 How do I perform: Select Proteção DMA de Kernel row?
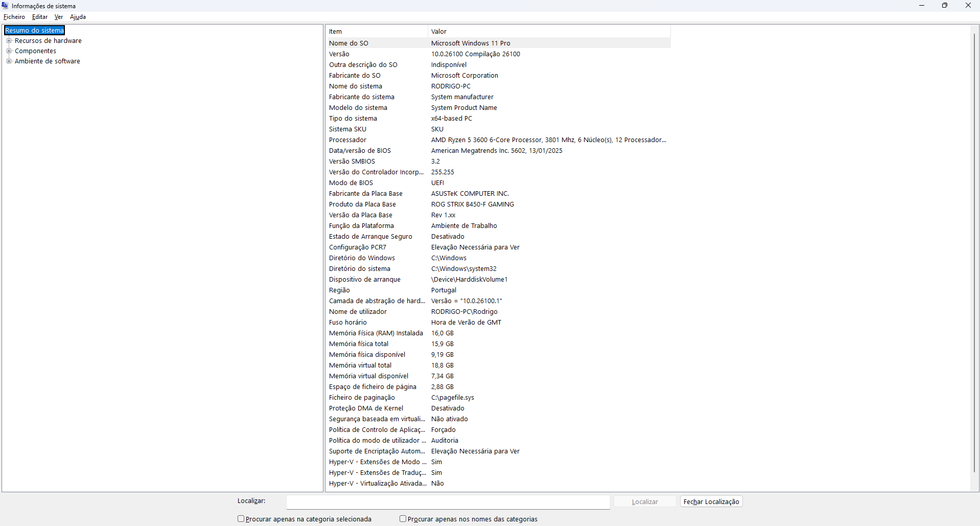click(x=498, y=408)
